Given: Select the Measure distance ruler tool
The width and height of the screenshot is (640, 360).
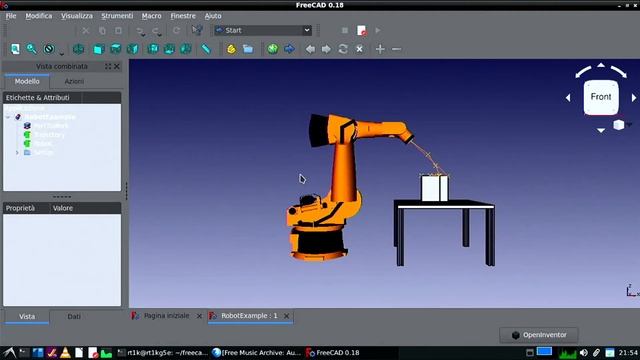Looking at the screenshot, I should click(x=206, y=49).
